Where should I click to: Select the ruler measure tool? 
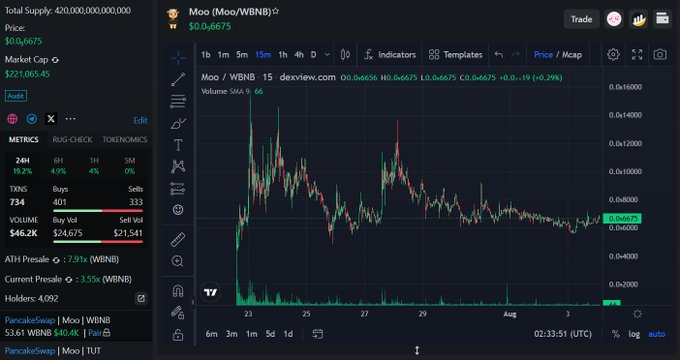click(x=178, y=239)
